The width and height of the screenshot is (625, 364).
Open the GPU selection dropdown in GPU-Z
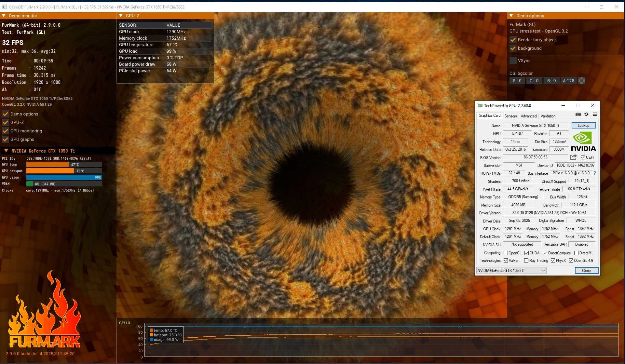click(511, 271)
